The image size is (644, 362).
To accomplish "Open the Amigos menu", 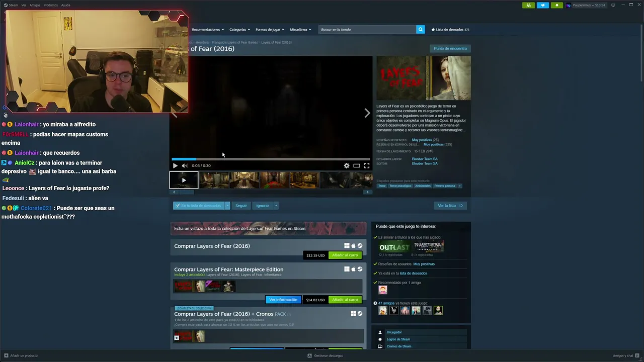I will coord(35,5).
